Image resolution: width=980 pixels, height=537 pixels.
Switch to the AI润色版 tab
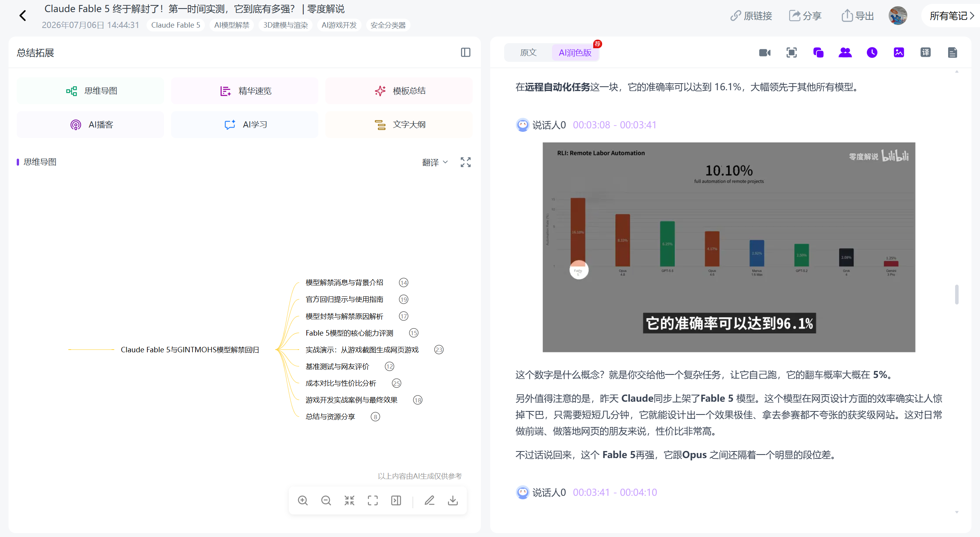click(x=575, y=52)
